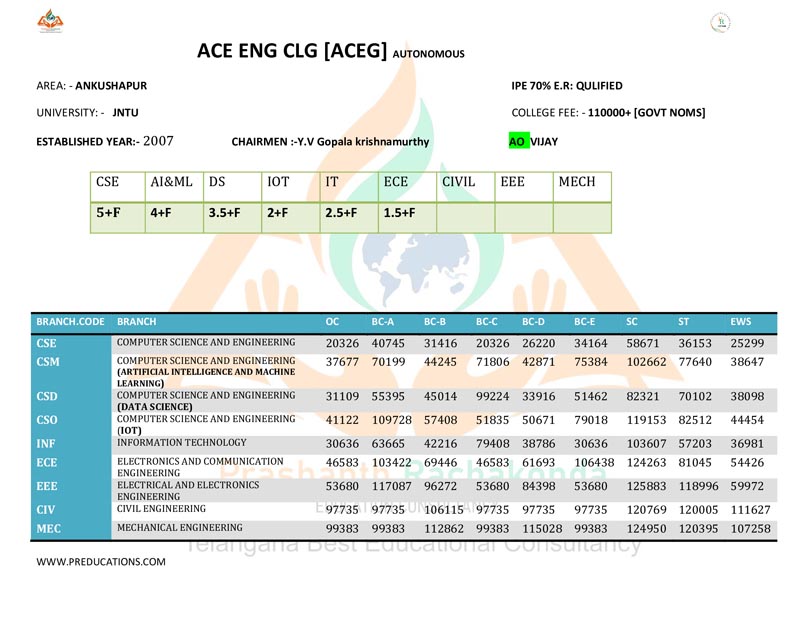This screenshot has width=800, height=618.
Task: Click CIV row EWS value 111627
Action: [x=750, y=510]
